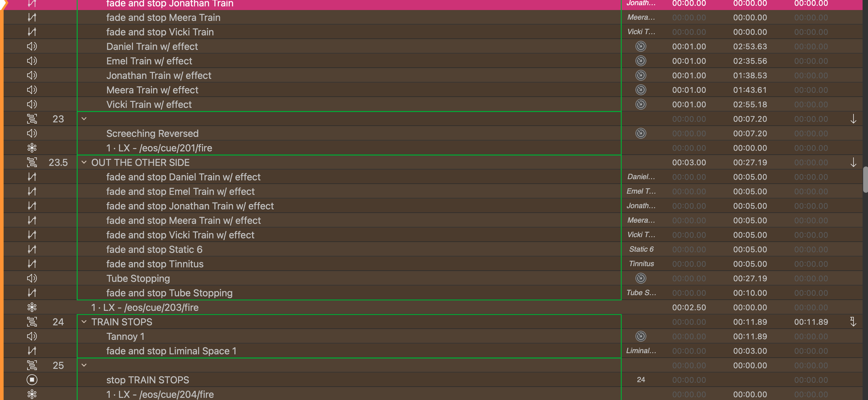Select fade and stop Emel Train w/ effect
The height and width of the screenshot is (400, 868).
[x=433, y=191]
